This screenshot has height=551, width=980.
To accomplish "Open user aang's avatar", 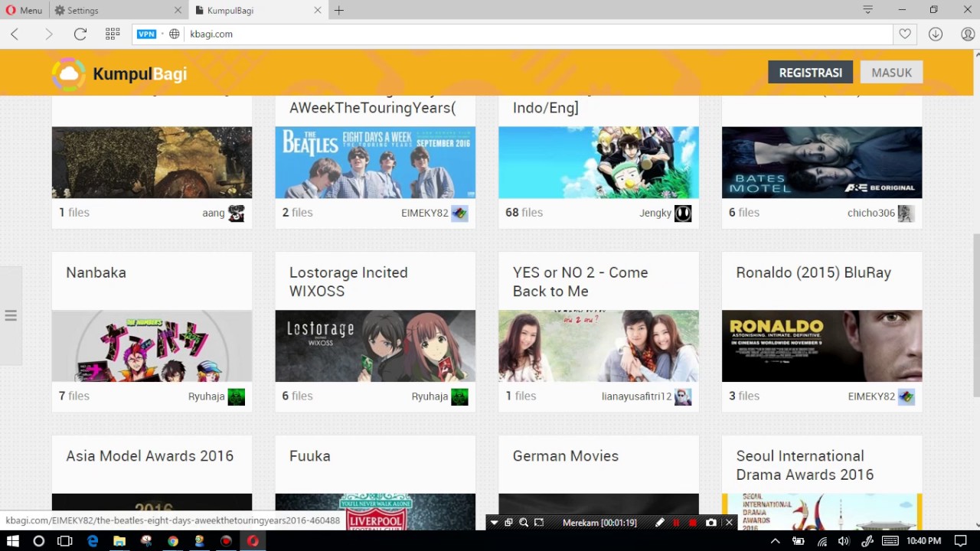I will point(237,214).
